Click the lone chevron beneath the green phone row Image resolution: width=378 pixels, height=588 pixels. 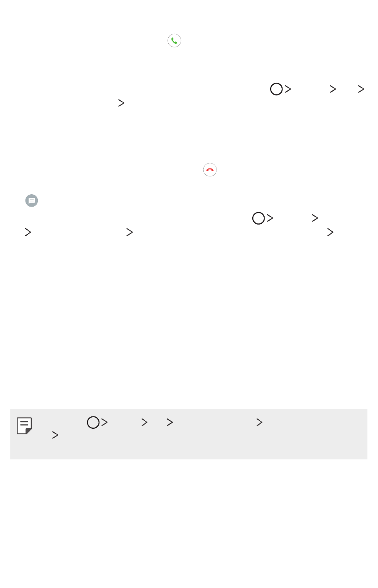(x=121, y=103)
